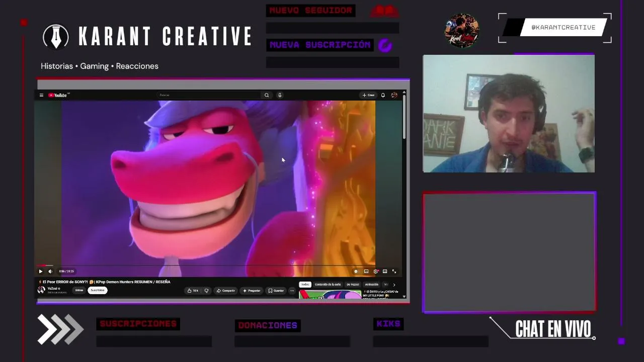Play the paused YouTube video

point(41,271)
